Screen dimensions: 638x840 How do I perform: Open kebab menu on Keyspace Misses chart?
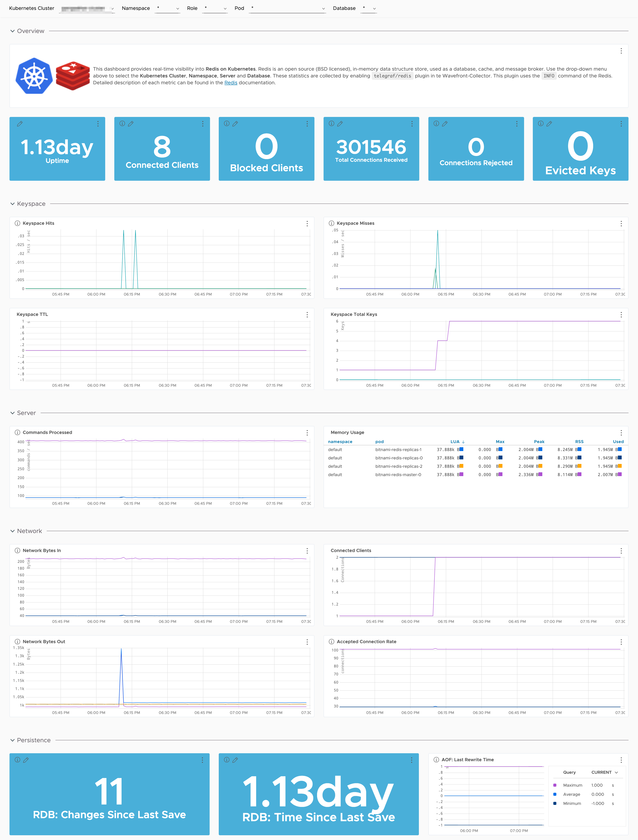(x=621, y=224)
